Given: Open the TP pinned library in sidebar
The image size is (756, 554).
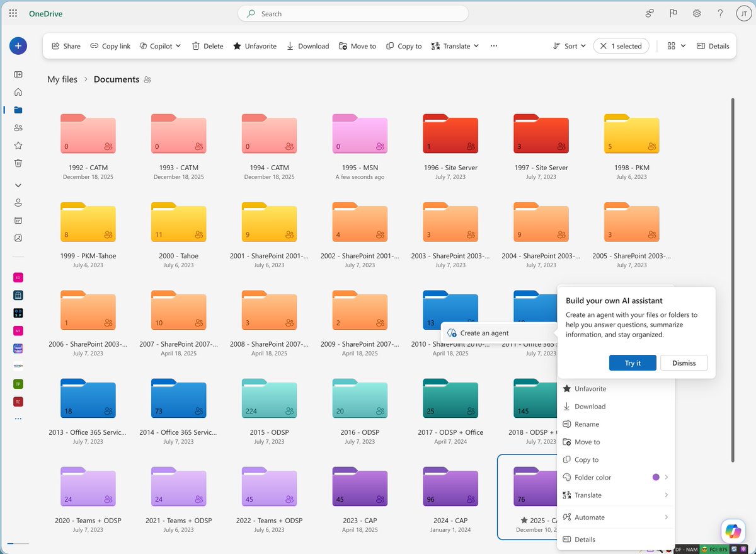Looking at the screenshot, I should [x=18, y=384].
